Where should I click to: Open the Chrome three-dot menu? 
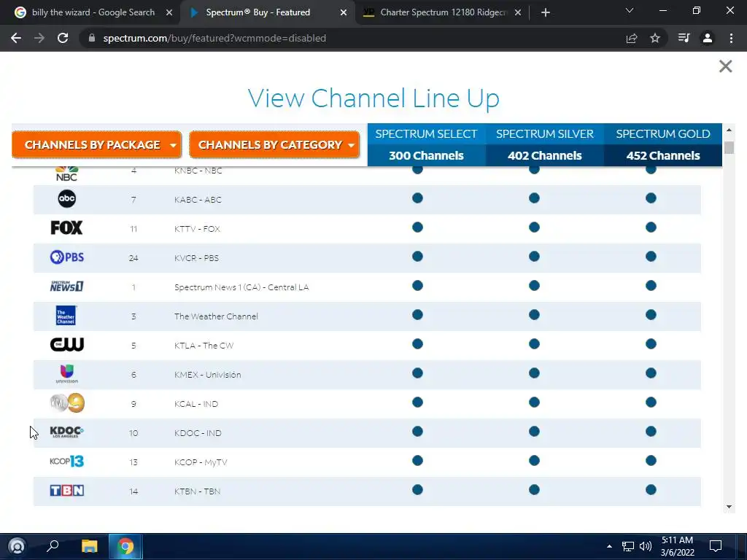pyautogui.click(x=731, y=38)
